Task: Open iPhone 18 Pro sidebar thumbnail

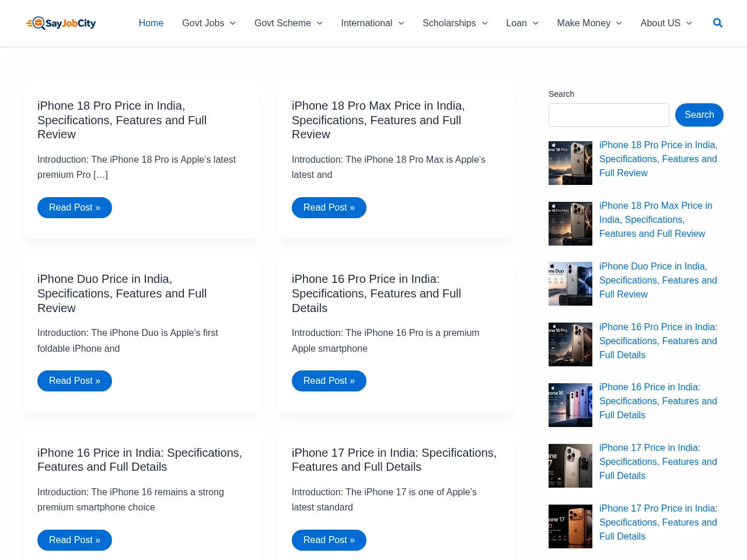Action: point(570,163)
